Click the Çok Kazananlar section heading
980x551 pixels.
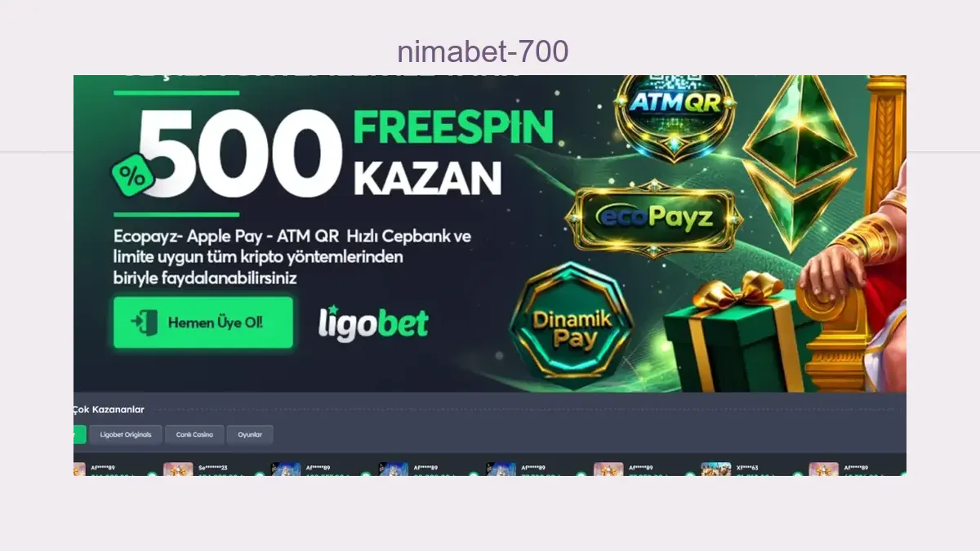[109, 409]
